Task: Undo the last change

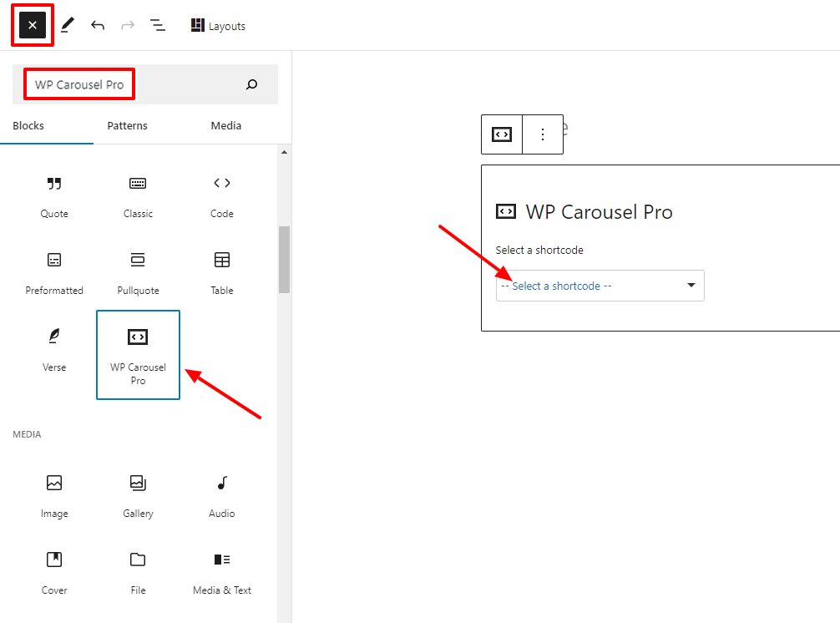Action: pos(98,25)
